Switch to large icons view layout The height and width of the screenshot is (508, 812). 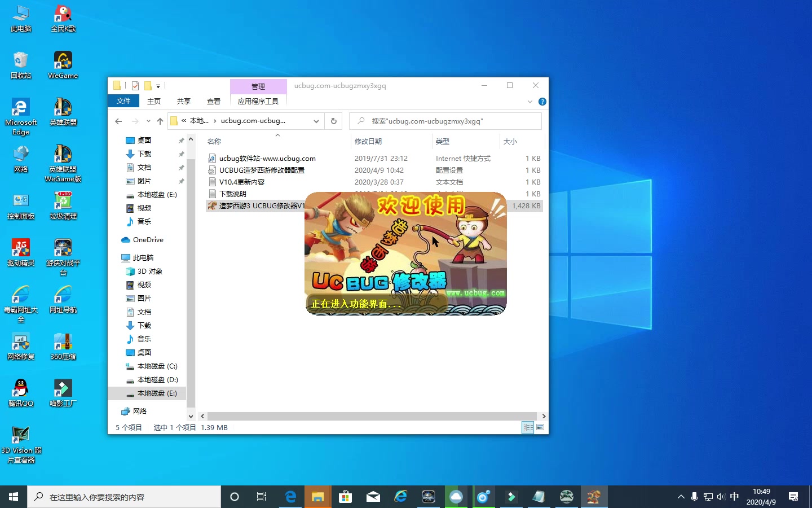pos(540,427)
